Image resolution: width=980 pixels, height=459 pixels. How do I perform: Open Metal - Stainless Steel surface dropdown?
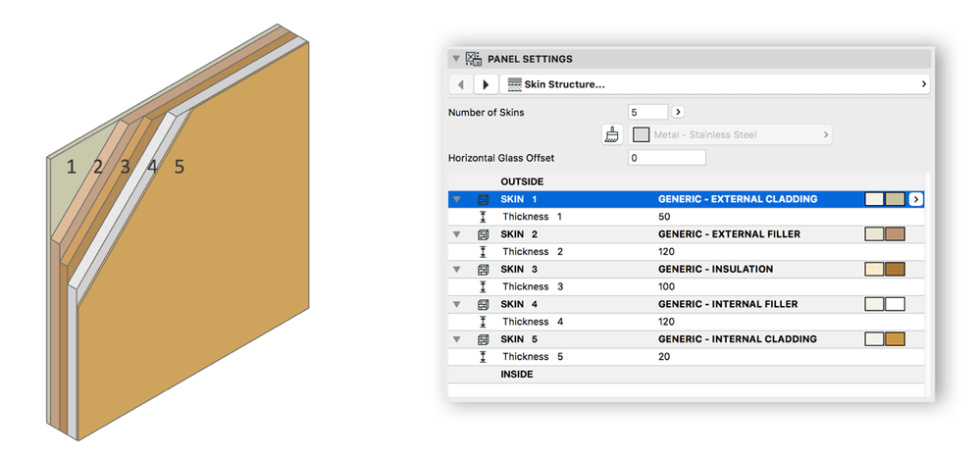tap(730, 134)
